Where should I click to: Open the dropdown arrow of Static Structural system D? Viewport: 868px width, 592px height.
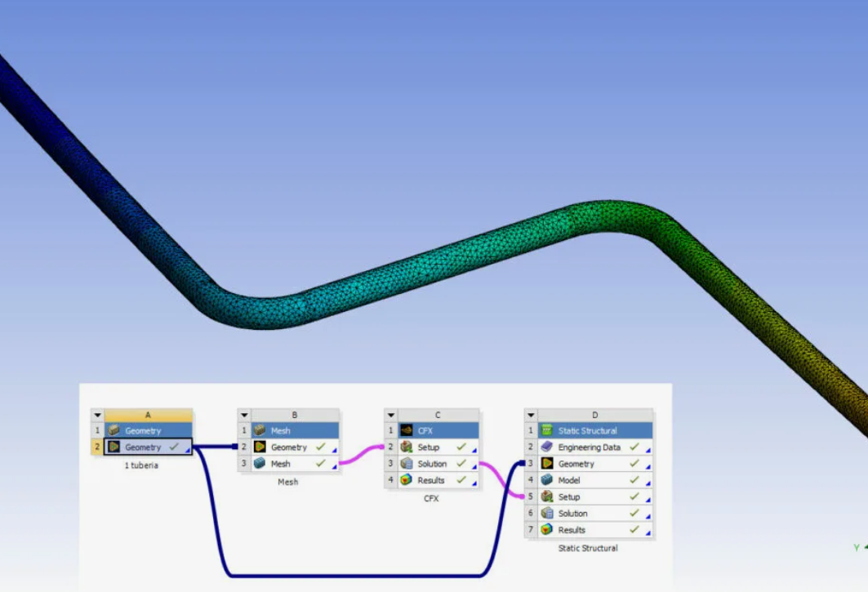[531, 415]
